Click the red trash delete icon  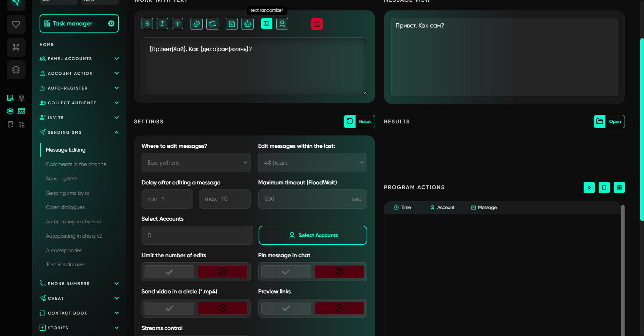point(317,24)
